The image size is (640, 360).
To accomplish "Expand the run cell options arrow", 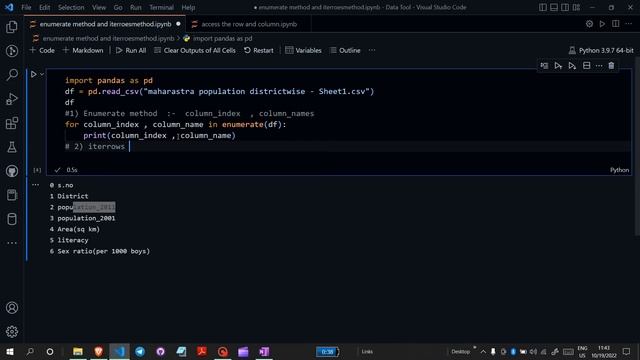I will 42,74.
